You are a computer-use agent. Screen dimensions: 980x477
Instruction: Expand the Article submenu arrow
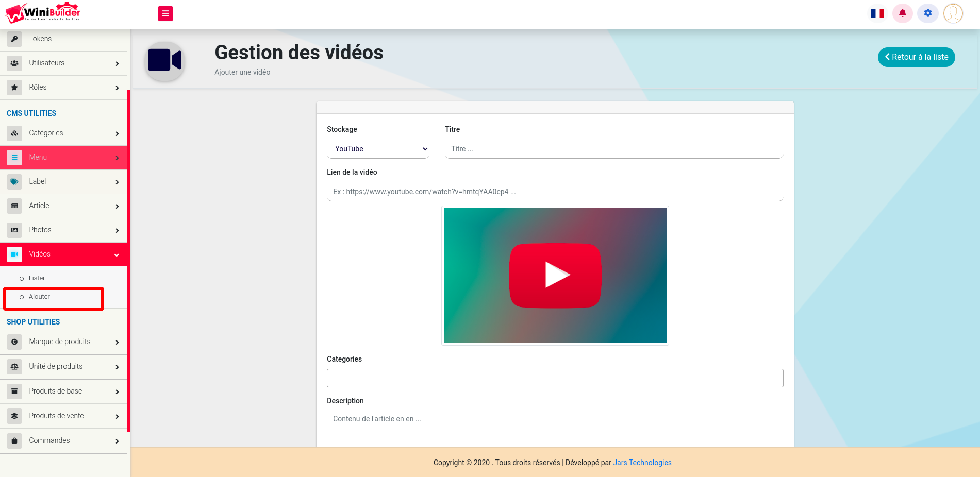tap(117, 207)
